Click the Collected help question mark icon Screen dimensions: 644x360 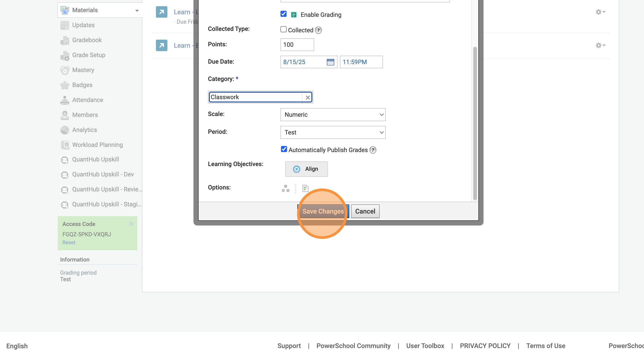[318, 30]
